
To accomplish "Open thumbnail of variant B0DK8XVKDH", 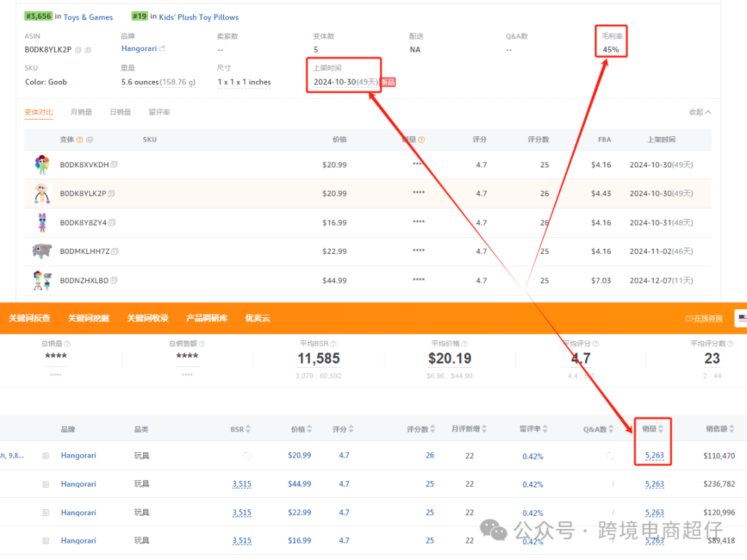I will tap(42, 165).
